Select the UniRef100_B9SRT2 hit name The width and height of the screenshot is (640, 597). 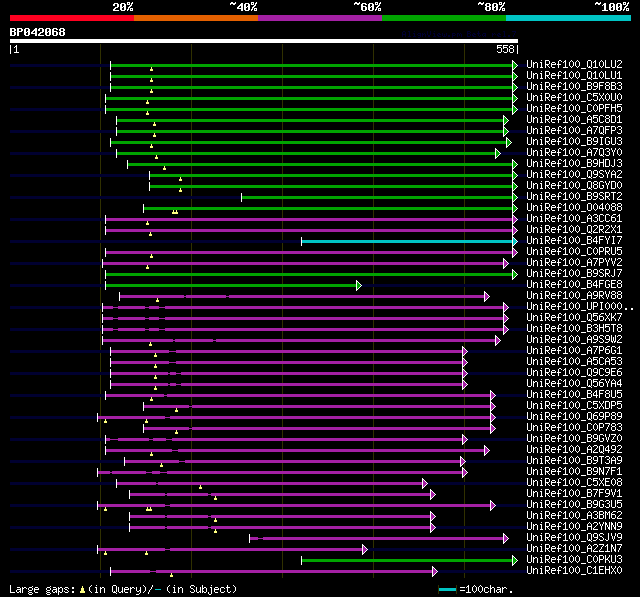point(574,197)
